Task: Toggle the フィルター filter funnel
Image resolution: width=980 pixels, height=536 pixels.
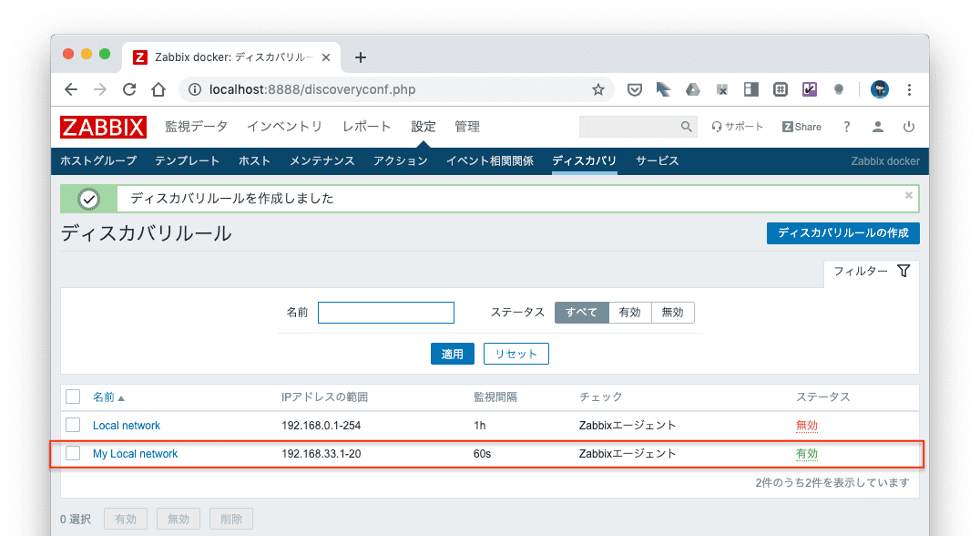Action: click(x=872, y=271)
